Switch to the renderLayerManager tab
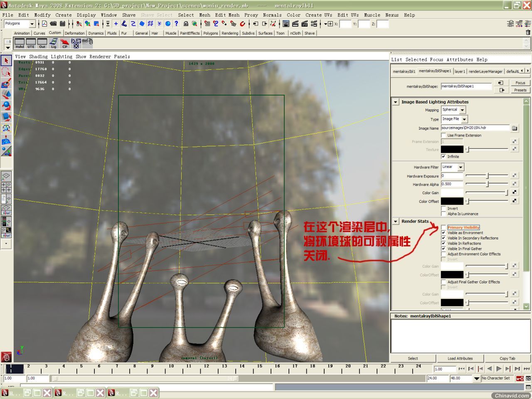This screenshot has height=399, width=532. (x=485, y=71)
